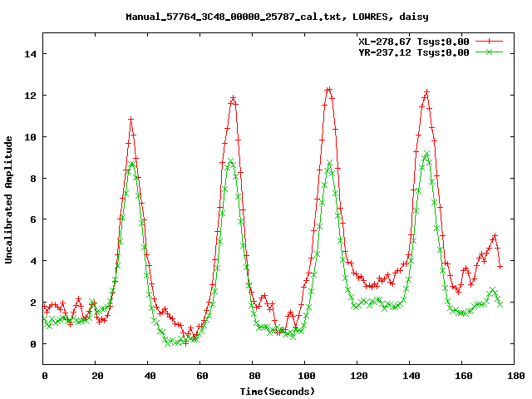Screen dimensions: 532x399
Task: Click x-axis tick label 140
Action: (x=411, y=376)
